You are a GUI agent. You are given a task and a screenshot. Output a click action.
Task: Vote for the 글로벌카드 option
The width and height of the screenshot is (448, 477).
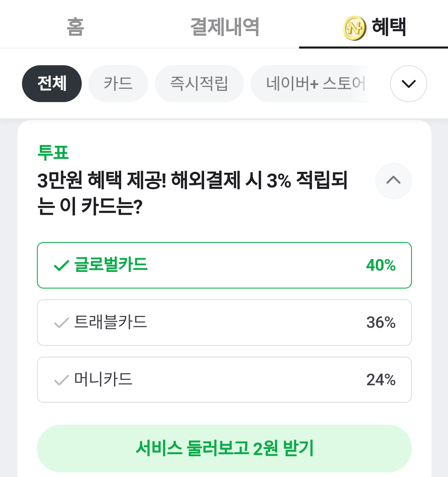point(224,265)
